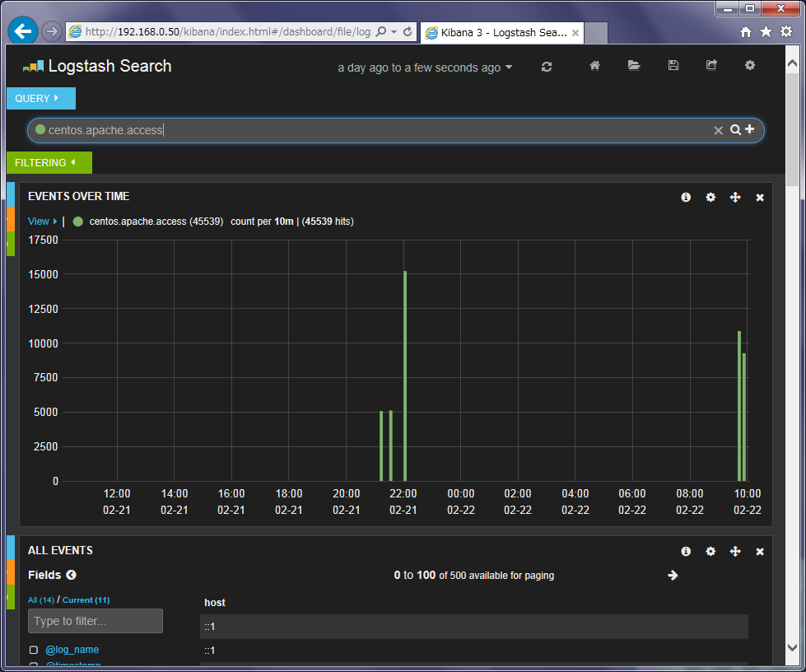
Task: Click the green query color dot
Action: (40, 129)
